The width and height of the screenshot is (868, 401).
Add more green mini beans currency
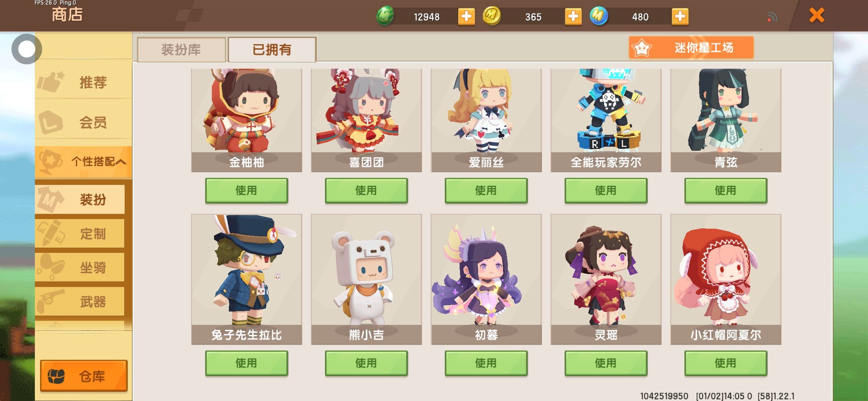click(466, 17)
